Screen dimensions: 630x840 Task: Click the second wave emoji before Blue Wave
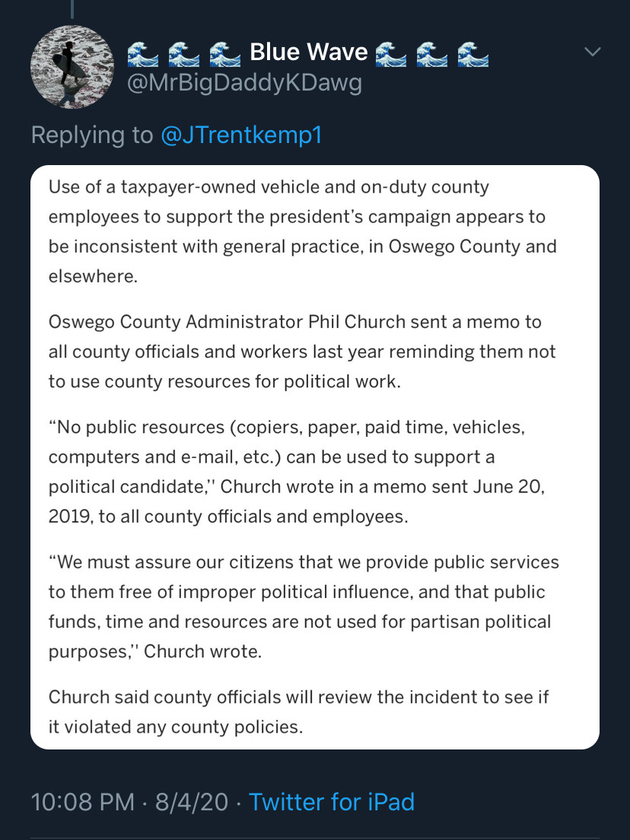pyautogui.click(x=184, y=54)
